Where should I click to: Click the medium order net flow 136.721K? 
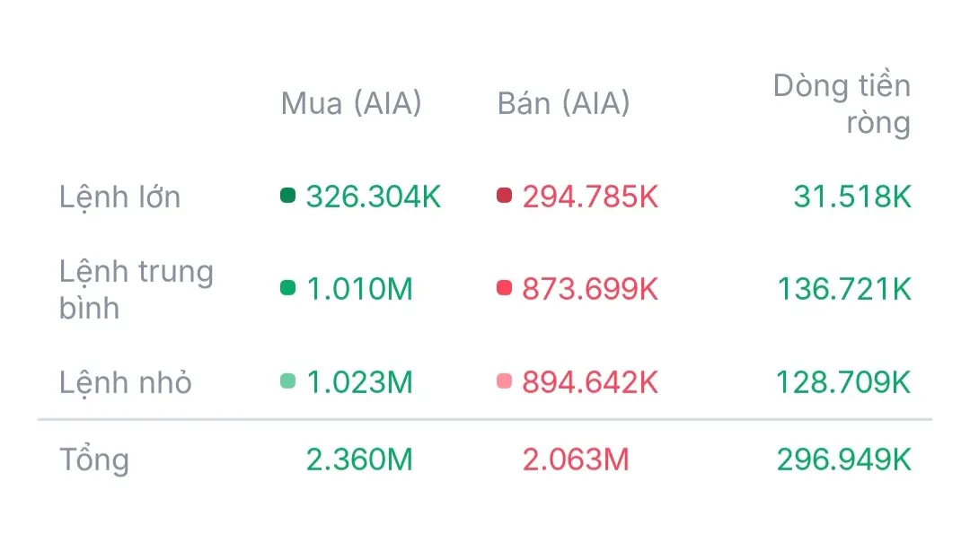pyautogui.click(x=844, y=289)
